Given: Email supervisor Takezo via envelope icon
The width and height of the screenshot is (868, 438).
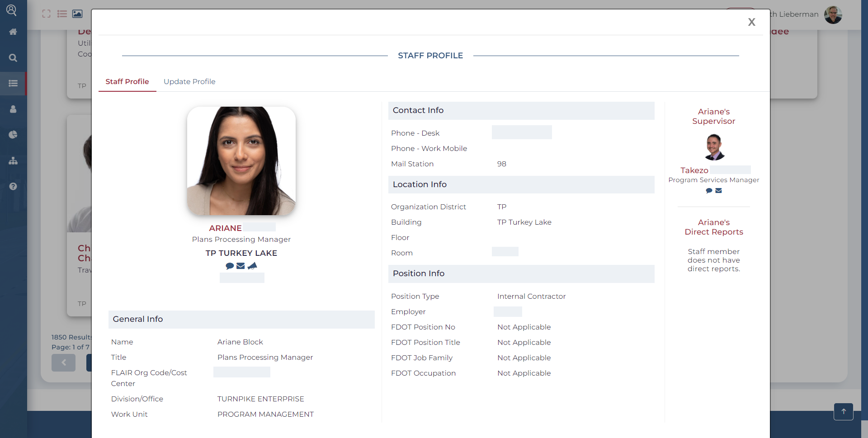Looking at the screenshot, I should [x=718, y=191].
